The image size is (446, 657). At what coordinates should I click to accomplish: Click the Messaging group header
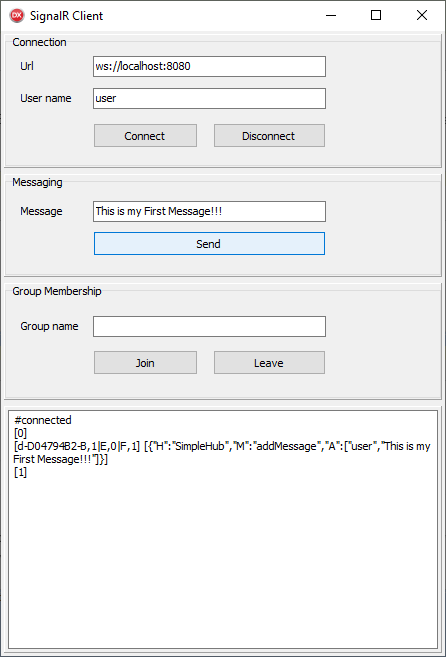click(x=37, y=182)
